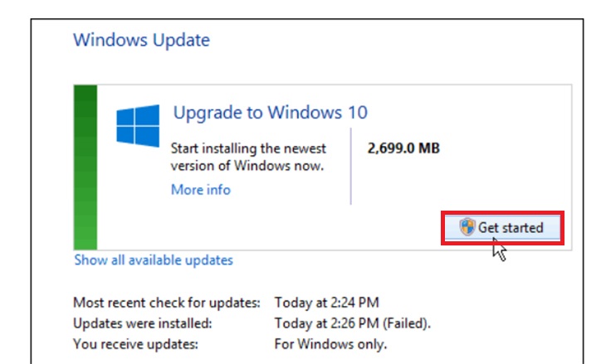Click the green status bar
Image resolution: width=606 pixels, height=364 pixels.
pyautogui.click(x=86, y=167)
